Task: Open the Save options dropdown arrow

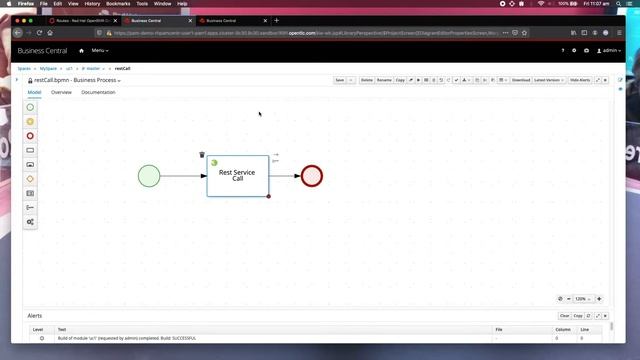Action: tap(351, 80)
